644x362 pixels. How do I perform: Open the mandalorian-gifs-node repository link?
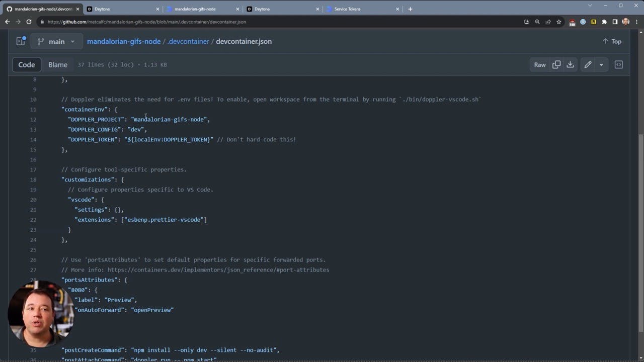pos(124,41)
